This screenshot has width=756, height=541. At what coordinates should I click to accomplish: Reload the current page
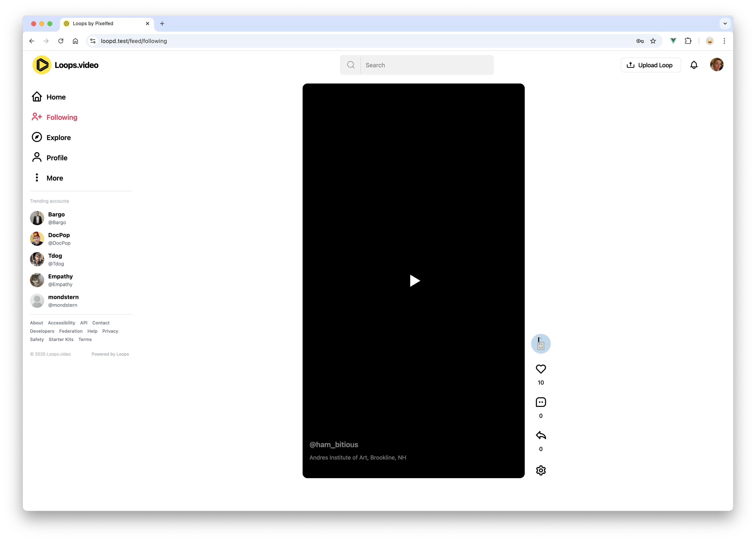point(61,41)
